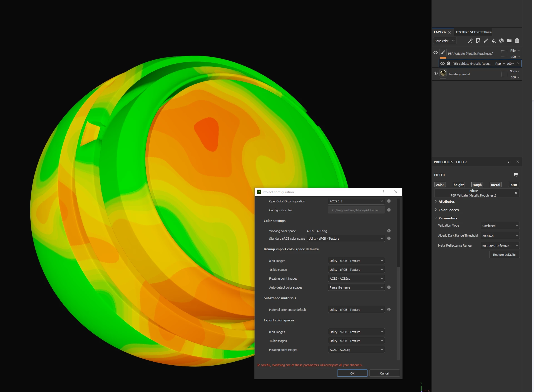The width and height of the screenshot is (534, 392).
Task: Click the Restore defaults button
Action: pyautogui.click(x=504, y=255)
